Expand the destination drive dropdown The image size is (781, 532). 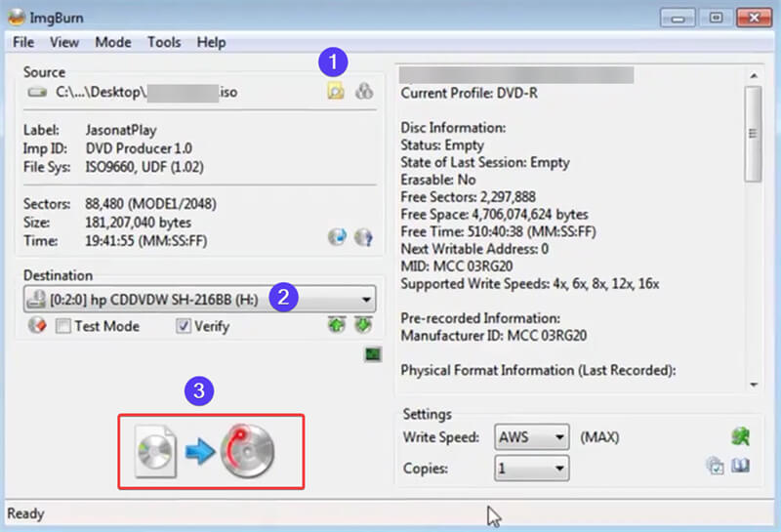pos(366,300)
